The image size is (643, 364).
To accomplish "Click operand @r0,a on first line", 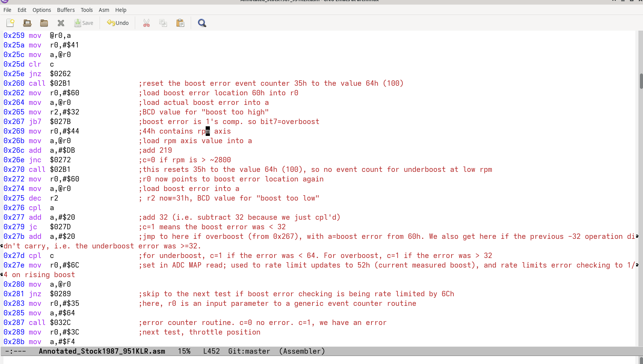I will pos(60,36).
